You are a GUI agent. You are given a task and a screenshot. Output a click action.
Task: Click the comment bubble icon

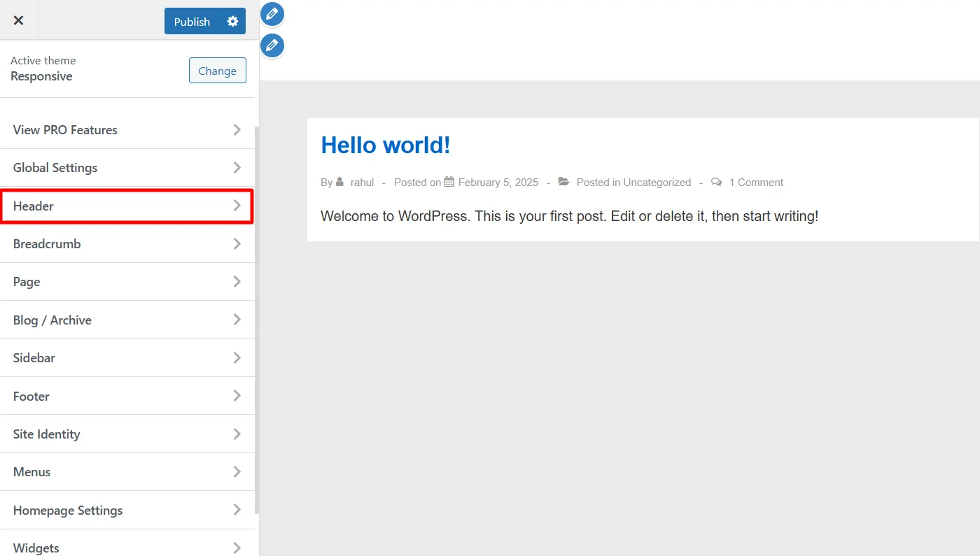tap(716, 182)
